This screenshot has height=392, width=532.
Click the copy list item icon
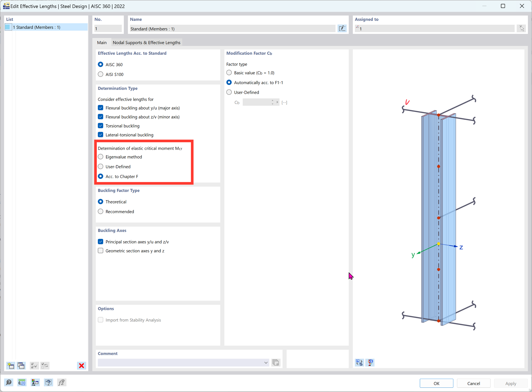coord(21,366)
